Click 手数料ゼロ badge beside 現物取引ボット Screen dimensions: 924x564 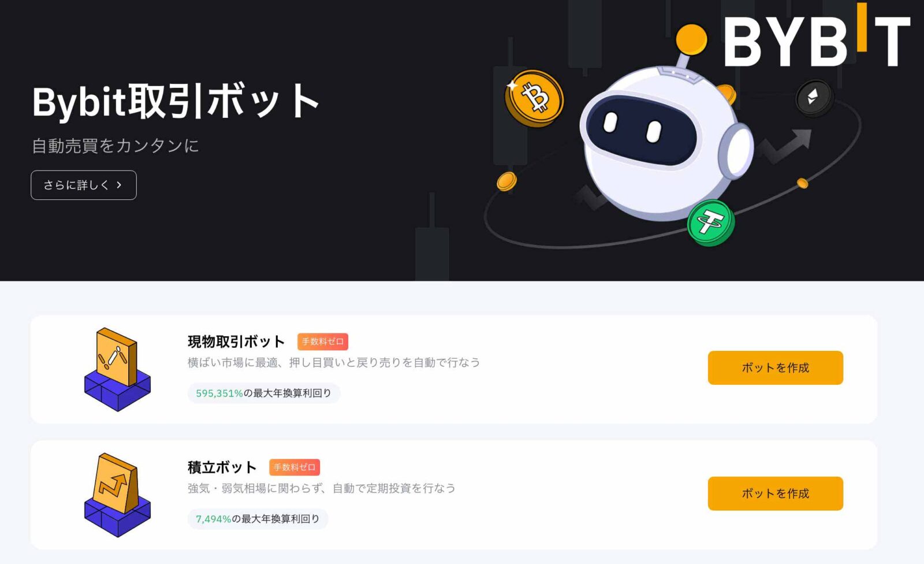point(323,342)
